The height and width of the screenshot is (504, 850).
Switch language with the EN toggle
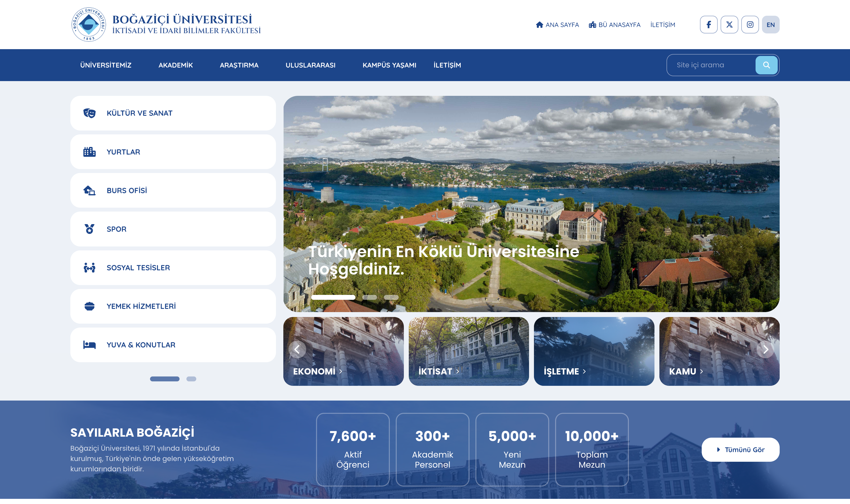771,25
